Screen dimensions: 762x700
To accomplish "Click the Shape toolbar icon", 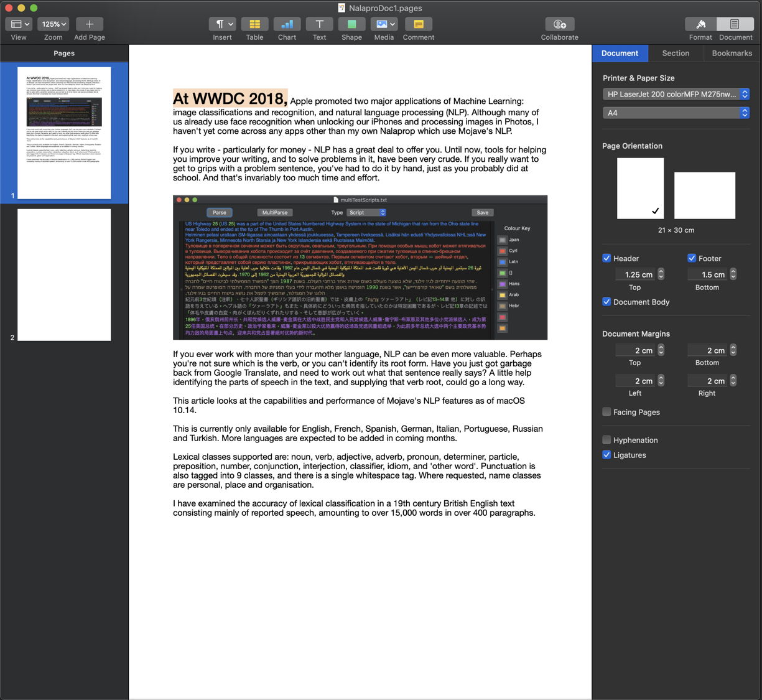I will 351,24.
